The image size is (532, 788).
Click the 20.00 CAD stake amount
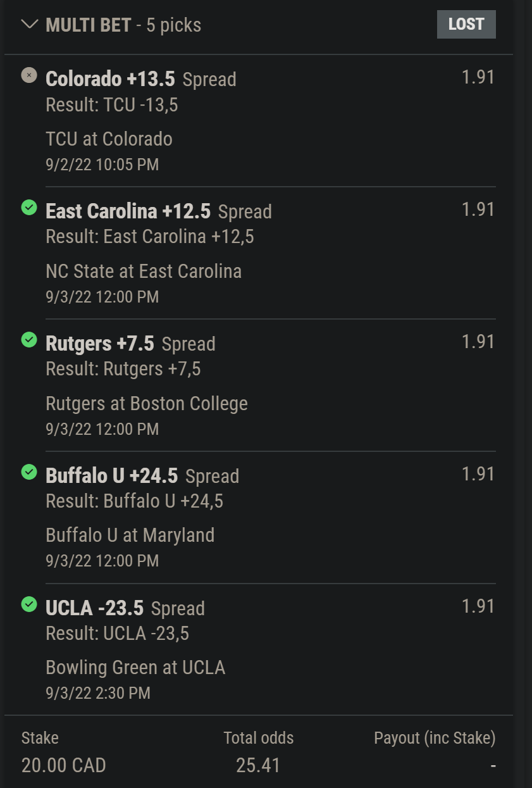(63, 765)
